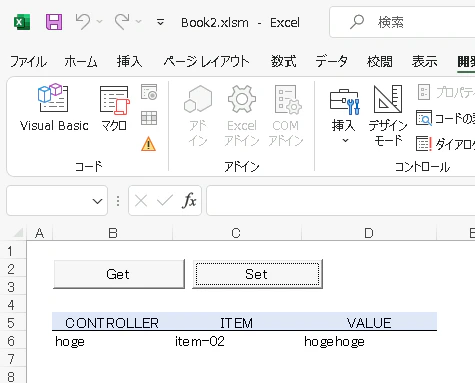Show コードの表示 view code
475x383 pixels.
[446, 118]
